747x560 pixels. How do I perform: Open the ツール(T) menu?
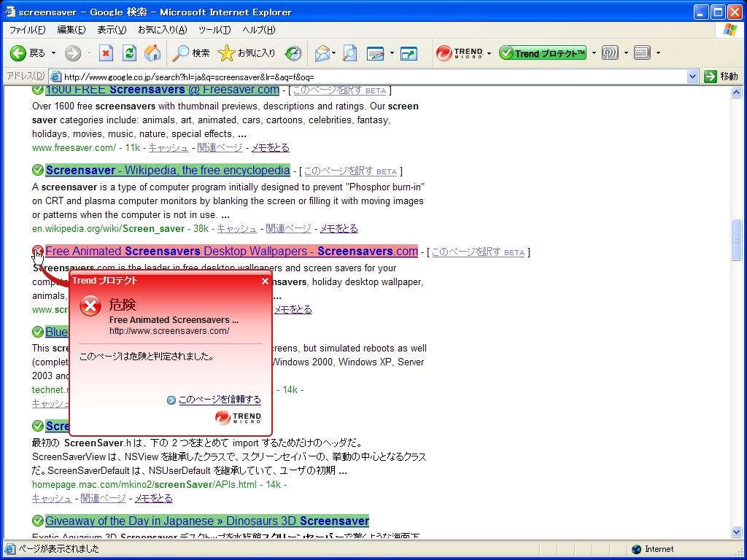point(214,29)
